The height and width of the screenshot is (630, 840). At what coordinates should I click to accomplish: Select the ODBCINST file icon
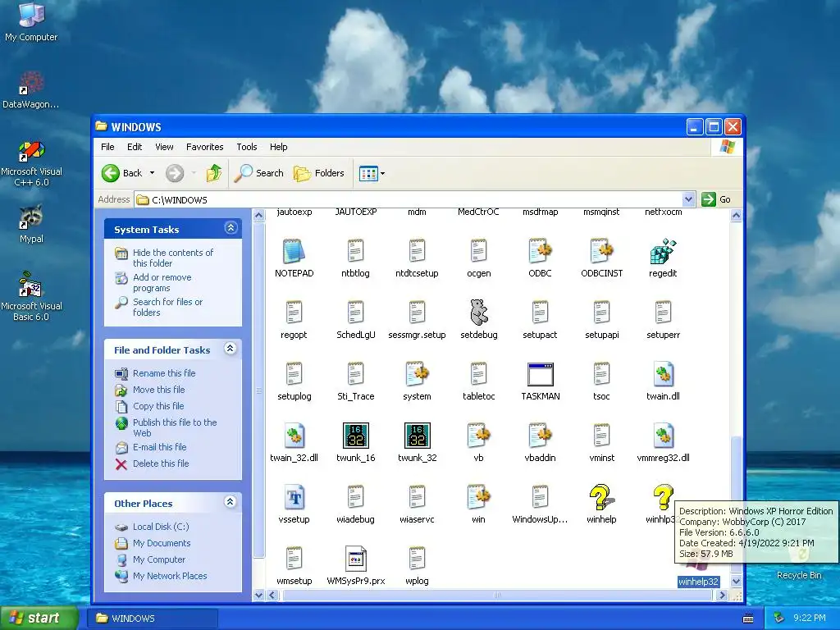601,251
